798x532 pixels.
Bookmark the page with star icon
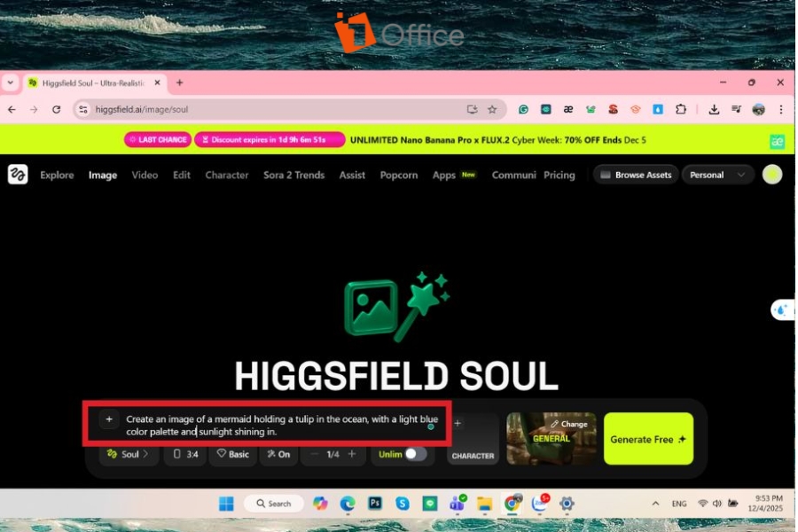pyautogui.click(x=492, y=109)
